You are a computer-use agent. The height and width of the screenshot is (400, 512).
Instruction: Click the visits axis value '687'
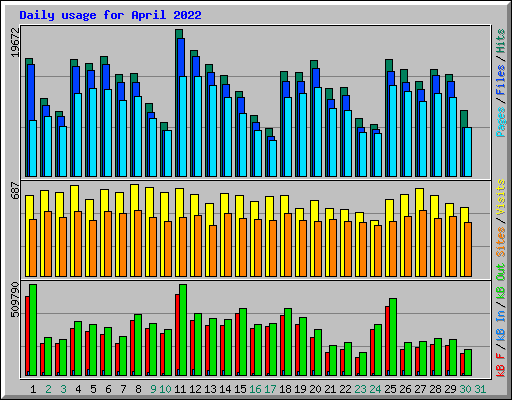coord(15,190)
